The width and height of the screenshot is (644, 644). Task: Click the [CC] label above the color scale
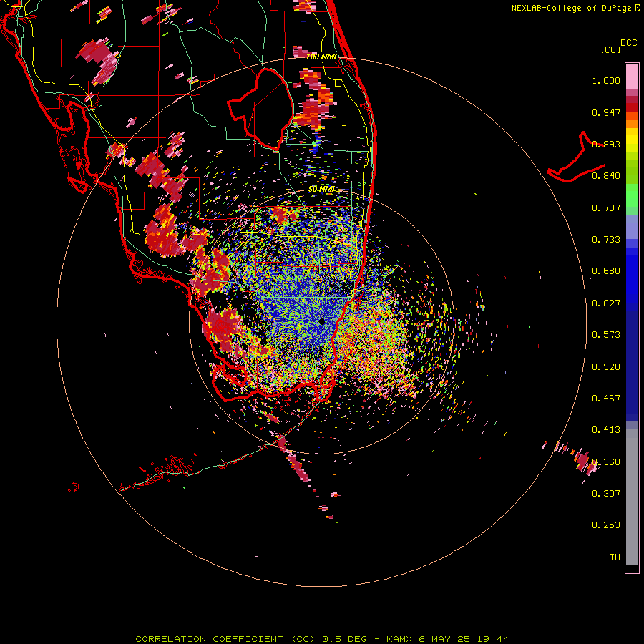coord(610,49)
